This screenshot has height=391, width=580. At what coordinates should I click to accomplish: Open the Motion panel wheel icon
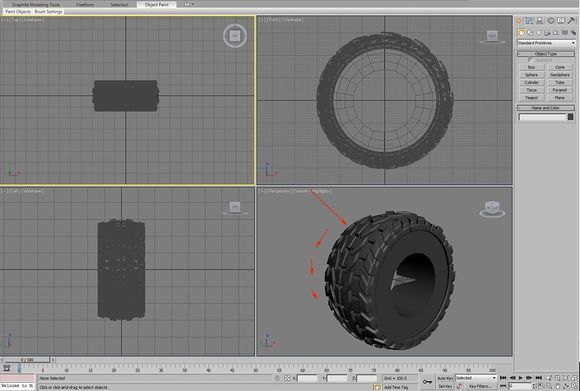pos(551,21)
